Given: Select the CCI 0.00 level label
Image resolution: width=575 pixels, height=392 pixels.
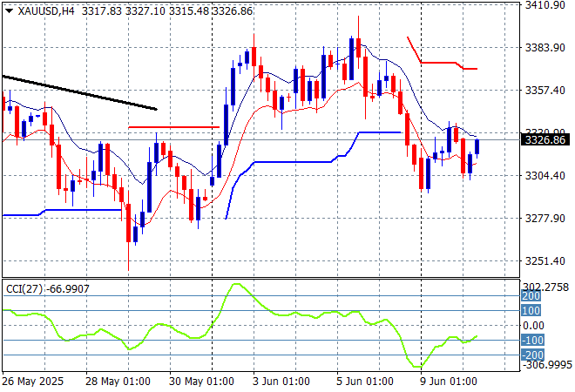Looking at the screenshot, I should [x=533, y=325].
